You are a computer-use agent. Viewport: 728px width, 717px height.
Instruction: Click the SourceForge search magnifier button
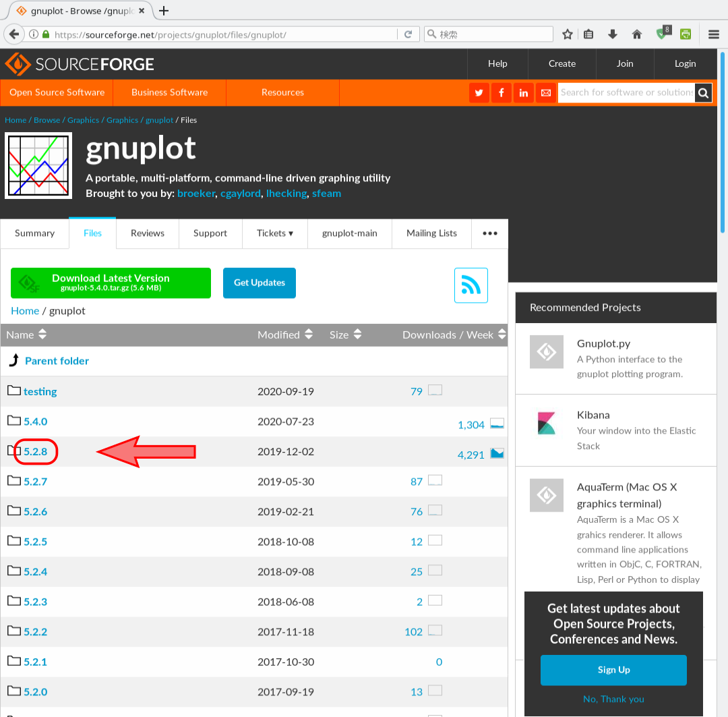tap(703, 92)
